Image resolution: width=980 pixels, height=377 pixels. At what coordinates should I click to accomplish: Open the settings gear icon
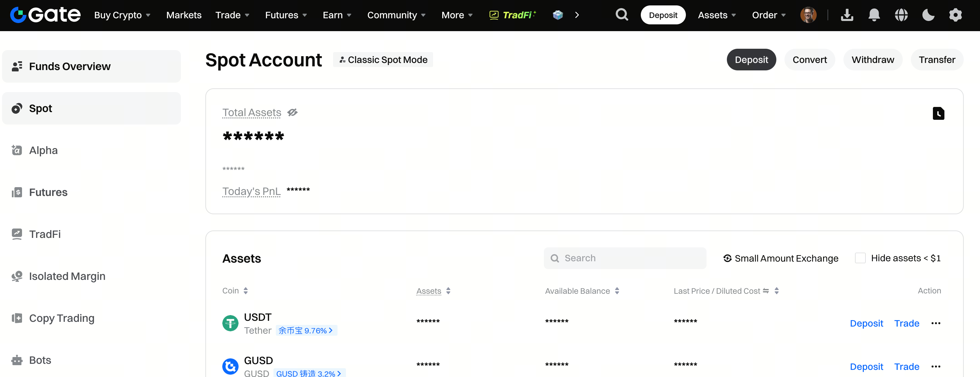[955, 15]
